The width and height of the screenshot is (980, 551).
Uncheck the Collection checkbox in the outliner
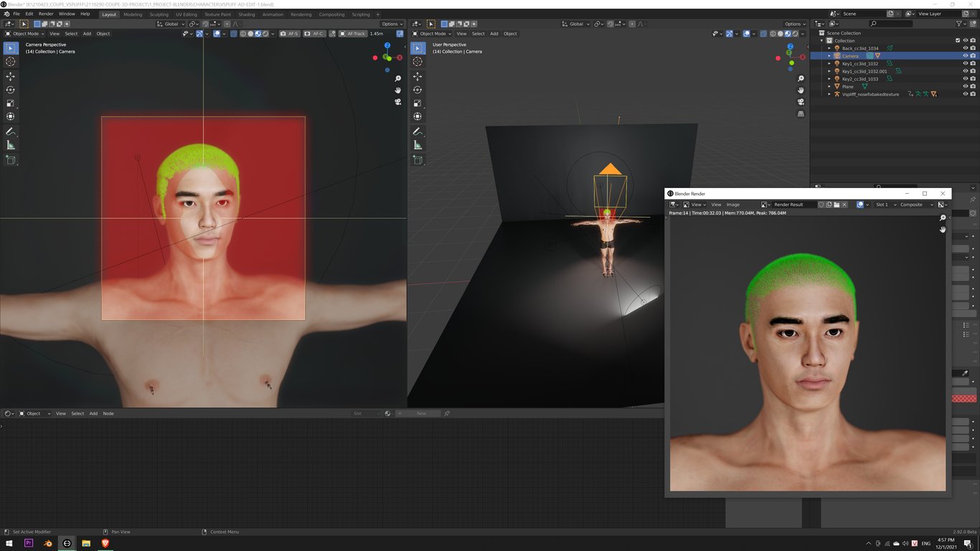957,40
